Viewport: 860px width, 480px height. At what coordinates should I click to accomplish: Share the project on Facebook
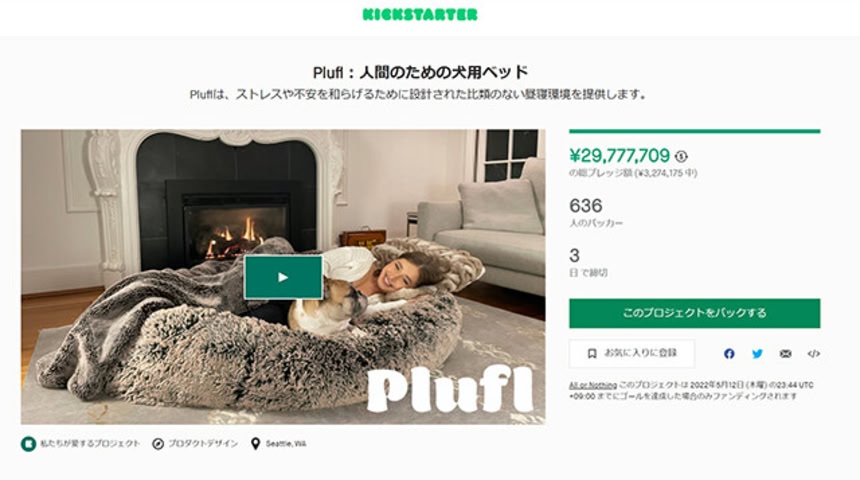(x=729, y=354)
